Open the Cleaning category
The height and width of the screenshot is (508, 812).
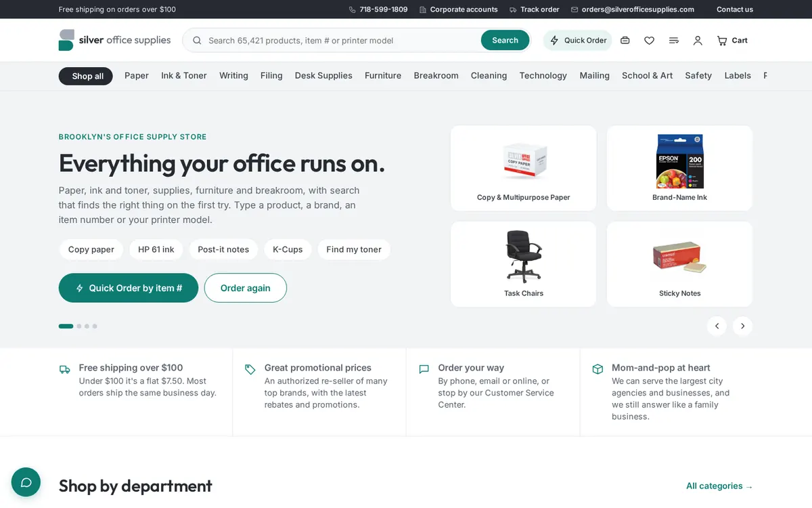click(489, 76)
